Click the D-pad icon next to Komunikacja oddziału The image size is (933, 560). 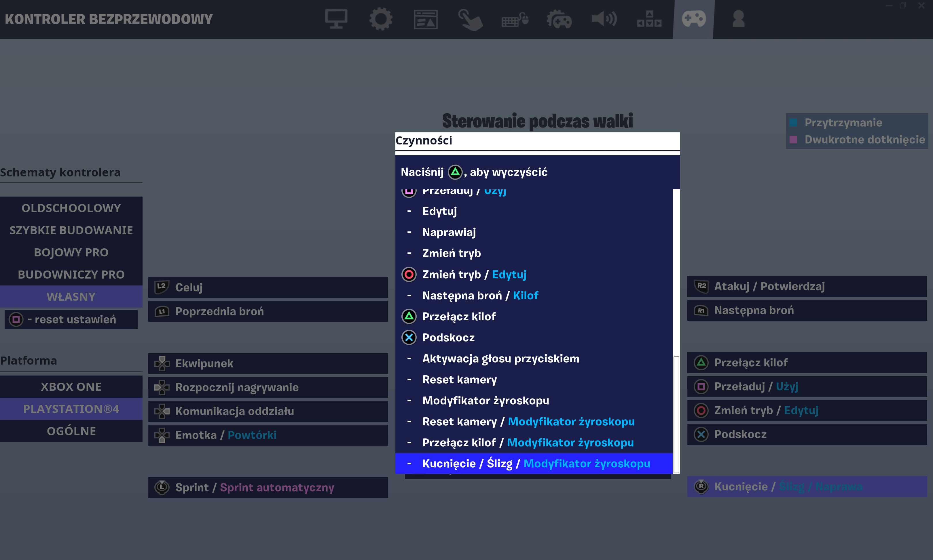click(x=162, y=411)
